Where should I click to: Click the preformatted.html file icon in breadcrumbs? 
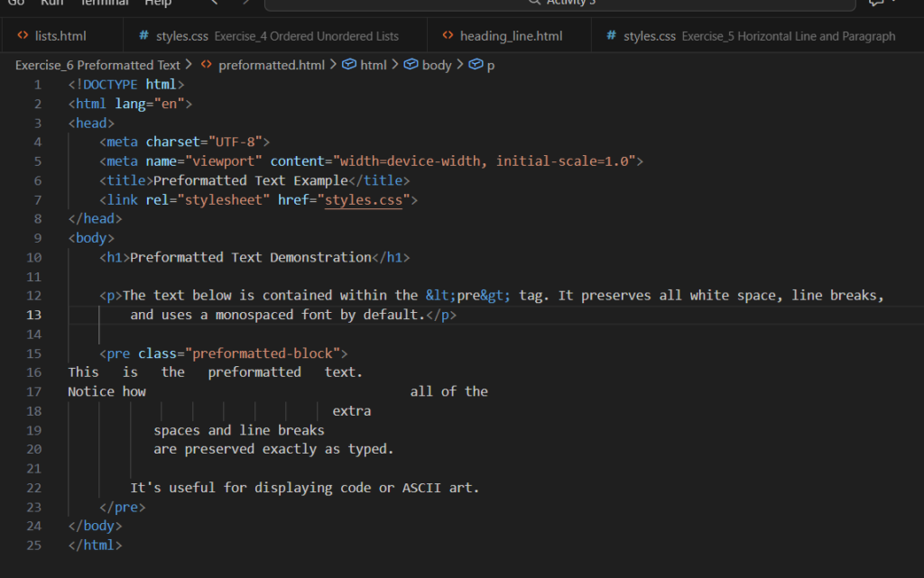click(x=207, y=65)
